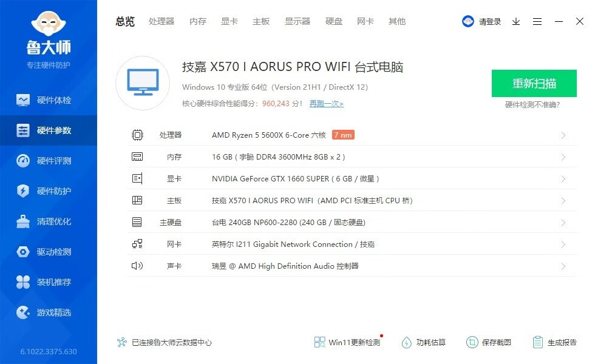This screenshot has width=595, height=364.
Task: Expand the 处理器 row chevron
Action: (563, 135)
